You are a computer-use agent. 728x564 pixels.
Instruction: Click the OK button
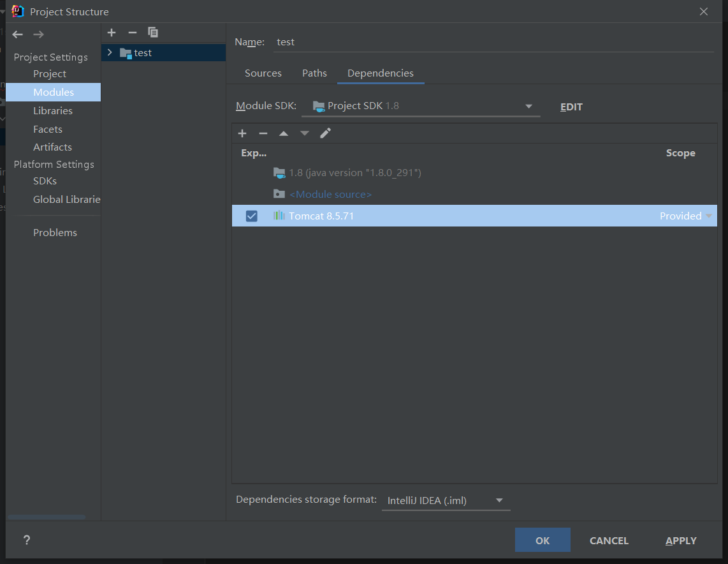point(542,540)
